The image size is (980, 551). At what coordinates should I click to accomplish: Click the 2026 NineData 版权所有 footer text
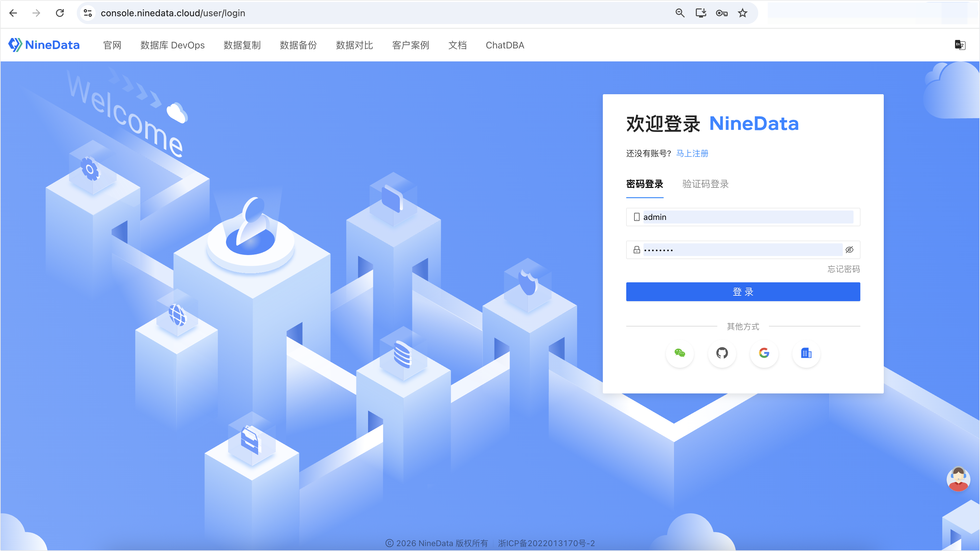tap(437, 544)
